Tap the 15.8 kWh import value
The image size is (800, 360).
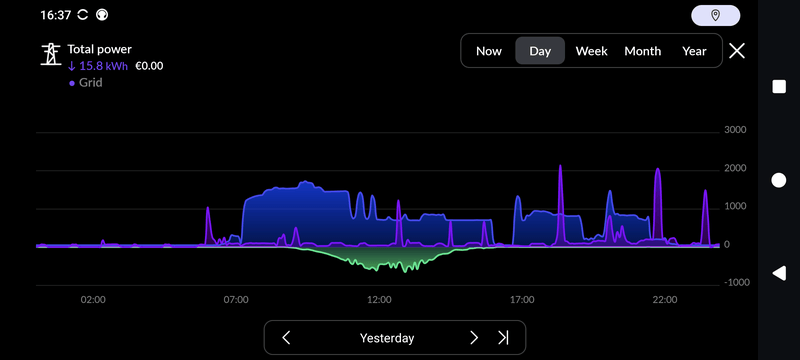coord(98,66)
